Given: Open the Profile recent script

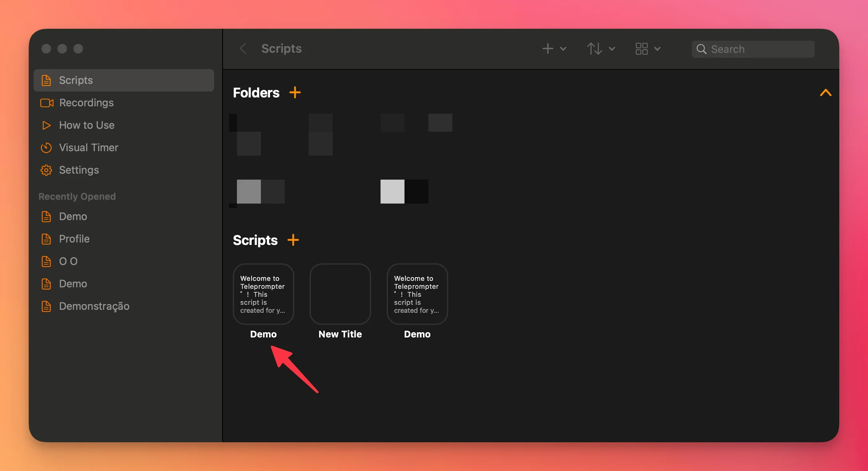Looking at the screenshot, I should click(74, 239).
